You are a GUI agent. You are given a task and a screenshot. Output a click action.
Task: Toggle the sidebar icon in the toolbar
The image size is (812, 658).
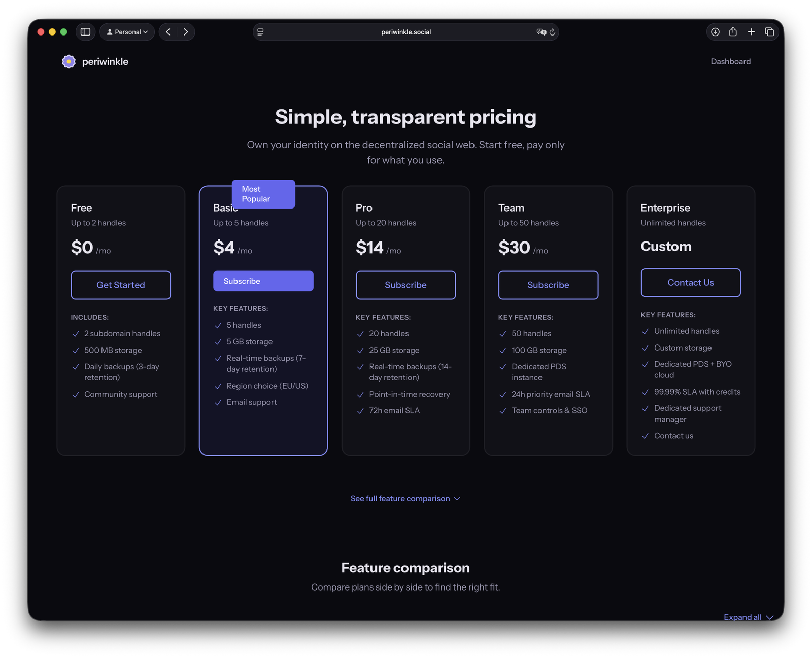click(85, 31)
